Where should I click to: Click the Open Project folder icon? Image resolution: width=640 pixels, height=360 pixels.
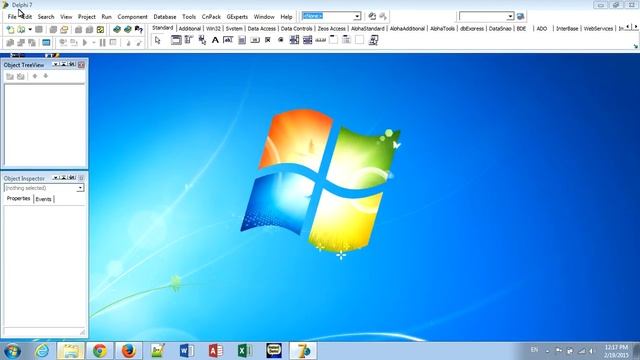(x=64, y=30)
